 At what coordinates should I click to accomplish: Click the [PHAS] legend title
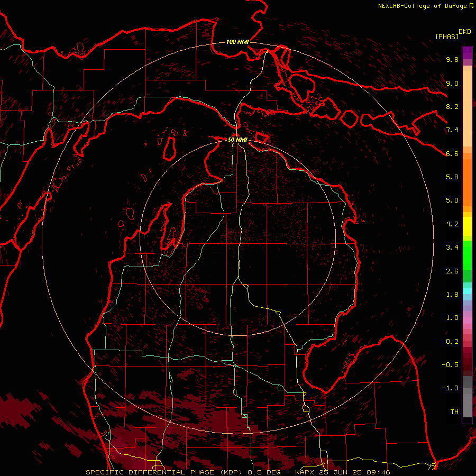(x=447, y=36)
